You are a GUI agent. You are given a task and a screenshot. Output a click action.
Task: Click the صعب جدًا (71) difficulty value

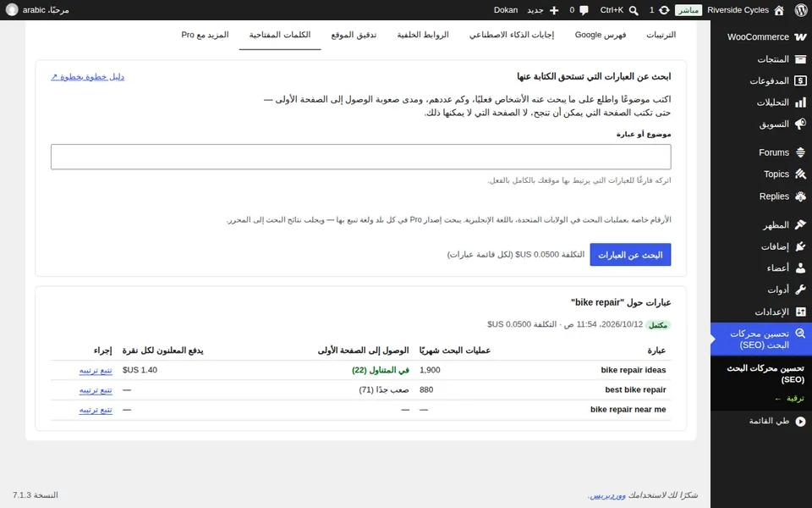pyautogui.click(x=384, y=389)
